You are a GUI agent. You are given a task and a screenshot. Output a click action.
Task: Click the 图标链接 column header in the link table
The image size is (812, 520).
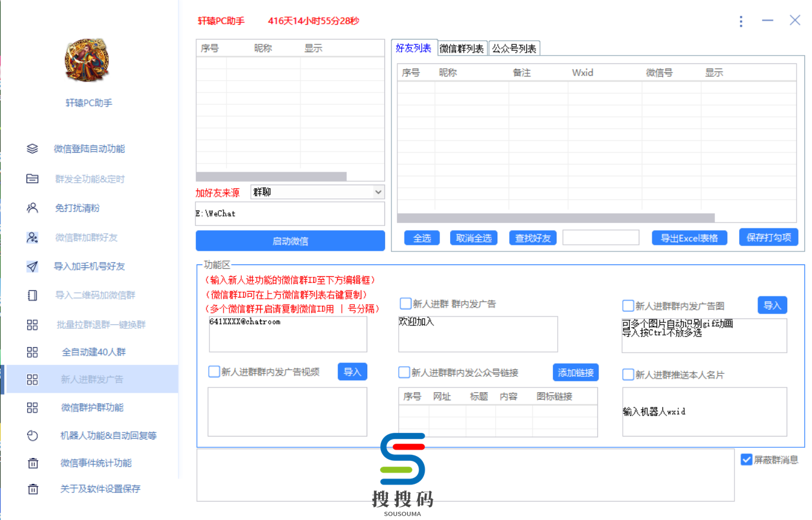[554, 396]
